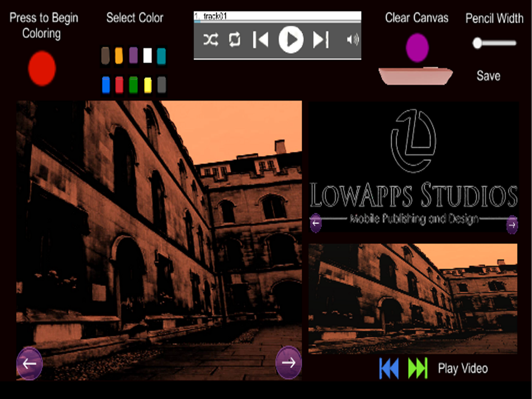This screenshot has width=532, height=399.
Task: Click the Clear Canvas label
Action: click(x=417, y=18)
